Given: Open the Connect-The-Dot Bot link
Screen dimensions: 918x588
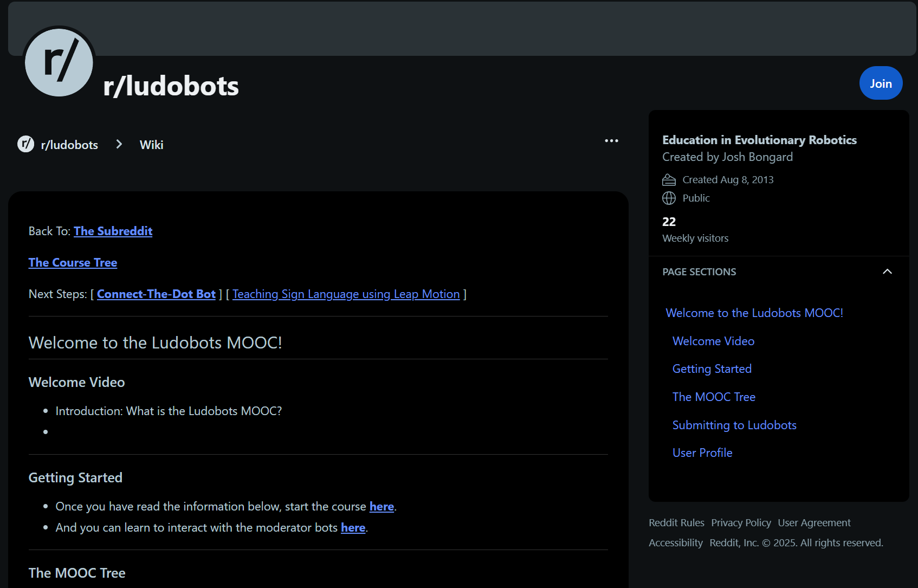Looking at the screenshot, I should click(x=156, y=294).
